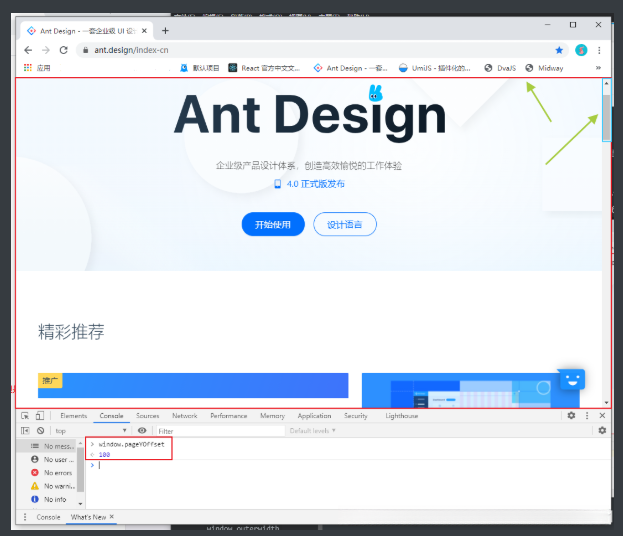Toggle DevTools device toolbar
Screen dimensions: 623x536
point(39,416)
